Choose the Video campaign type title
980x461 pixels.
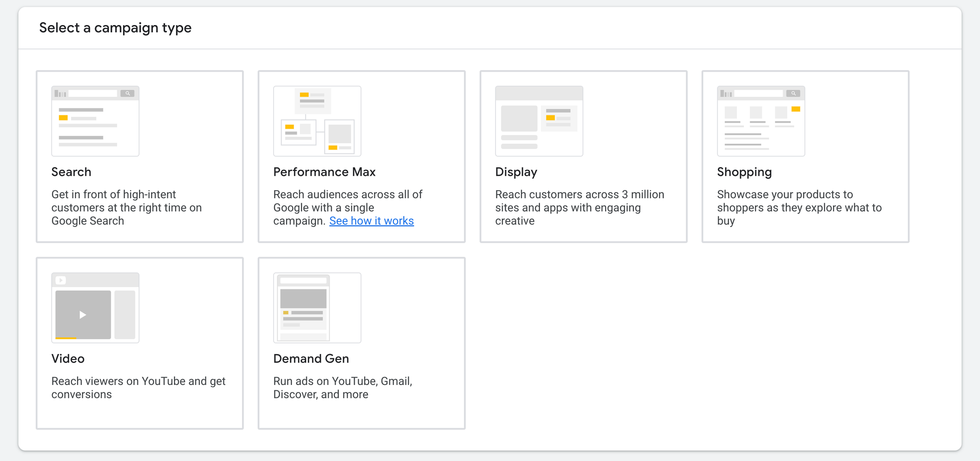[x=68, y=359]
